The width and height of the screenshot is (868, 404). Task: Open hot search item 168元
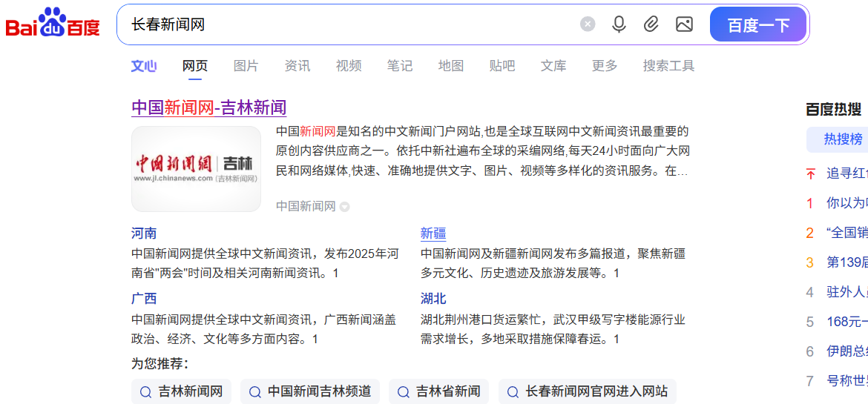point(847,322)
